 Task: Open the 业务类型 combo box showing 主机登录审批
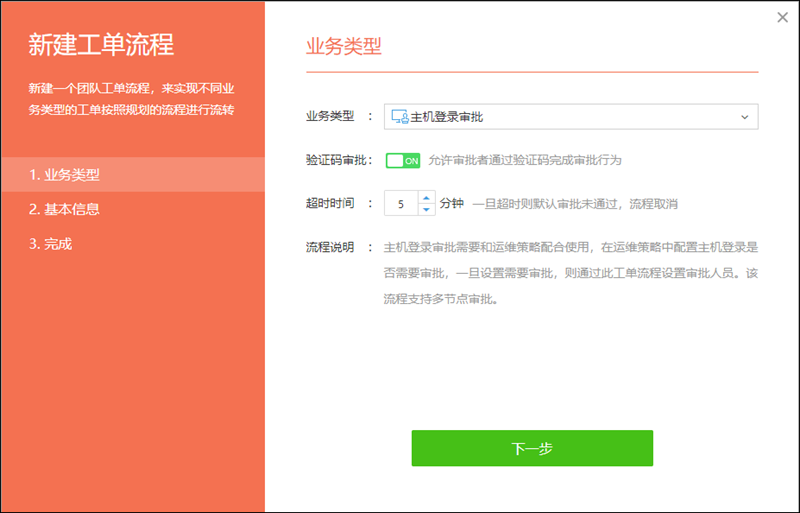[x=570, y=117]
